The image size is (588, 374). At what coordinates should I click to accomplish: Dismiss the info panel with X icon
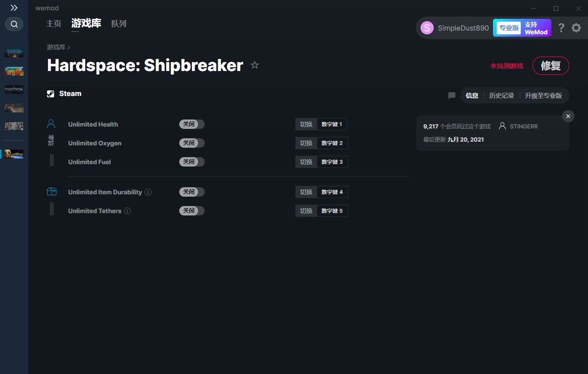tap(568, 116)
